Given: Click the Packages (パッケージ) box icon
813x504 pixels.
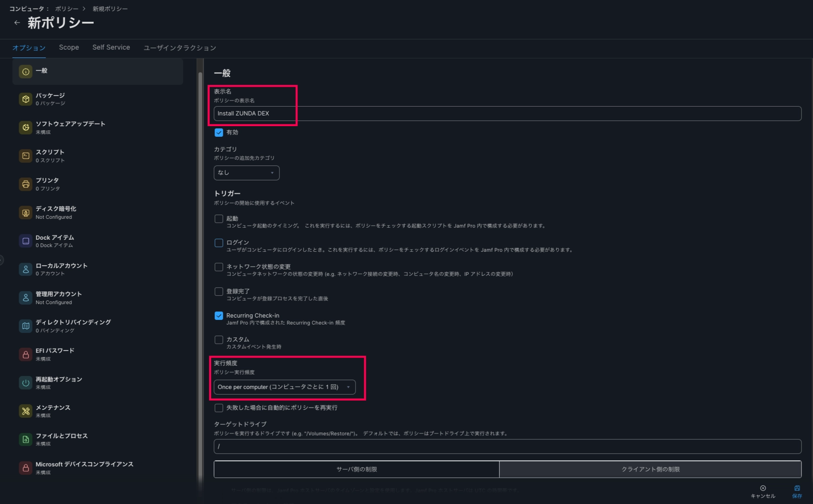Looking at the screenshot, I should 26,99.
